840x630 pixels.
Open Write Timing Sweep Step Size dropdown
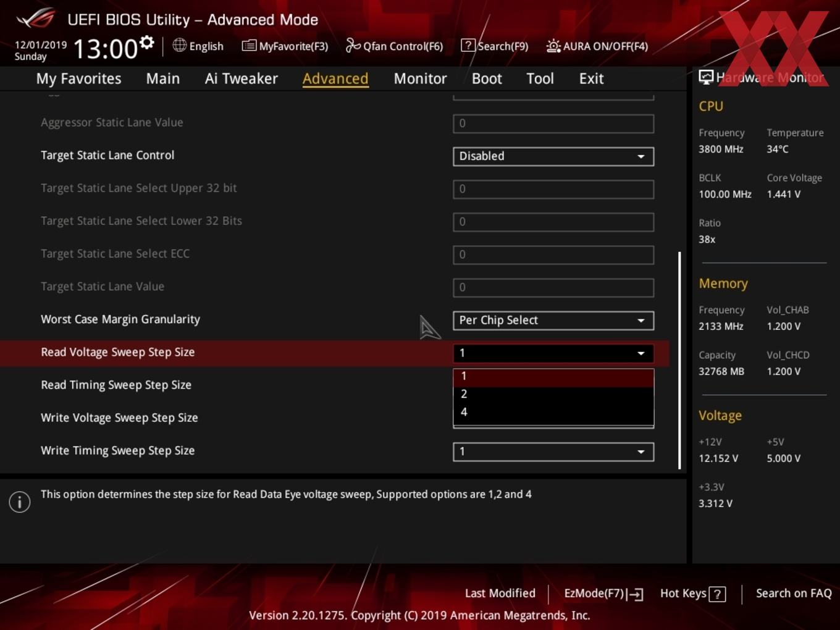pos(553,451)
